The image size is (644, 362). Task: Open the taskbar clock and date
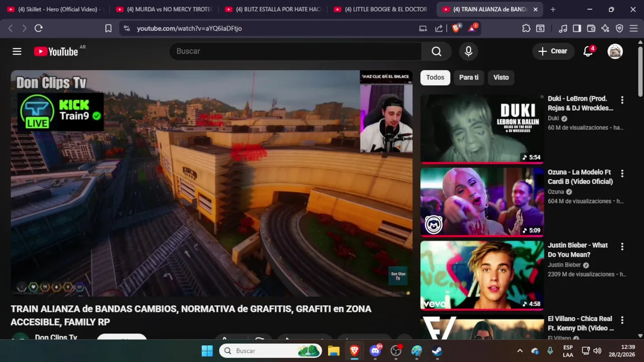point(621,351)
